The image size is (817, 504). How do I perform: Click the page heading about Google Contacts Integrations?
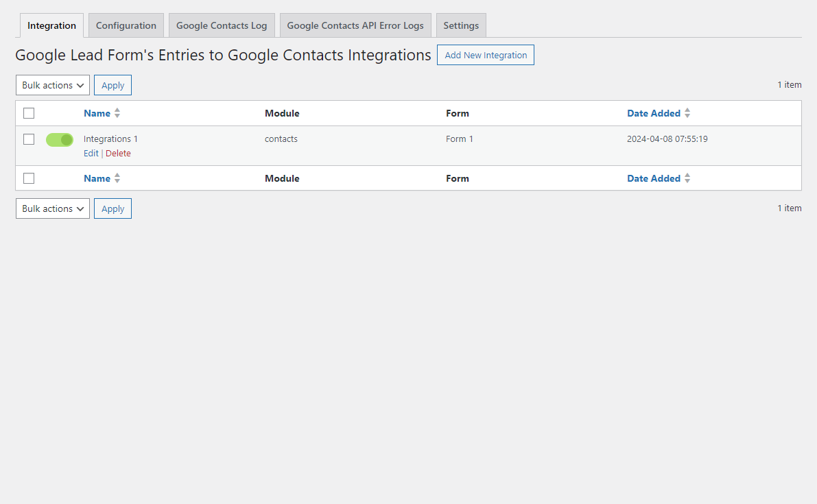pyautogui.click(x=223, y=55)
